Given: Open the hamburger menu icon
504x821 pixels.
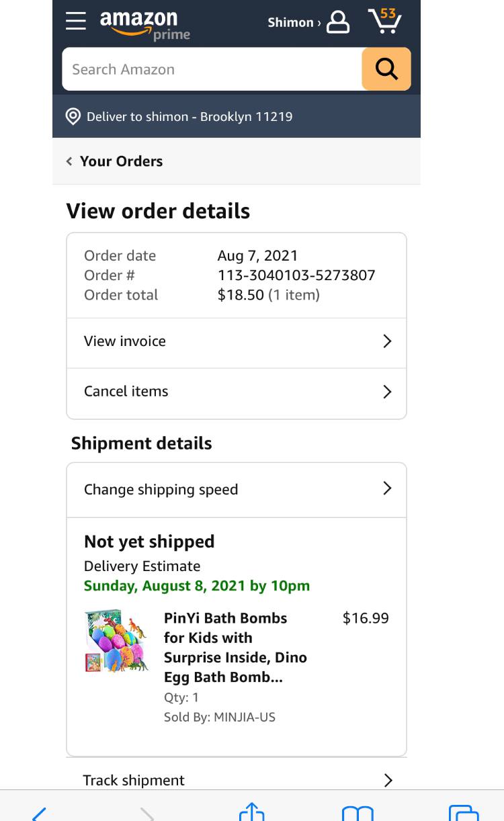Looking at the screenshot, I should coord(76,21).
